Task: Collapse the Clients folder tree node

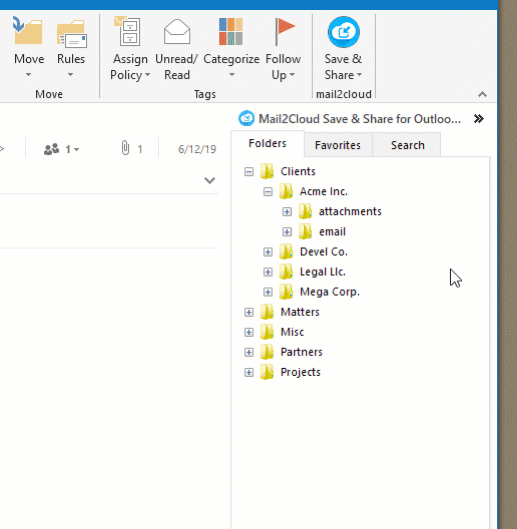Action: click(x=249, y=172)
